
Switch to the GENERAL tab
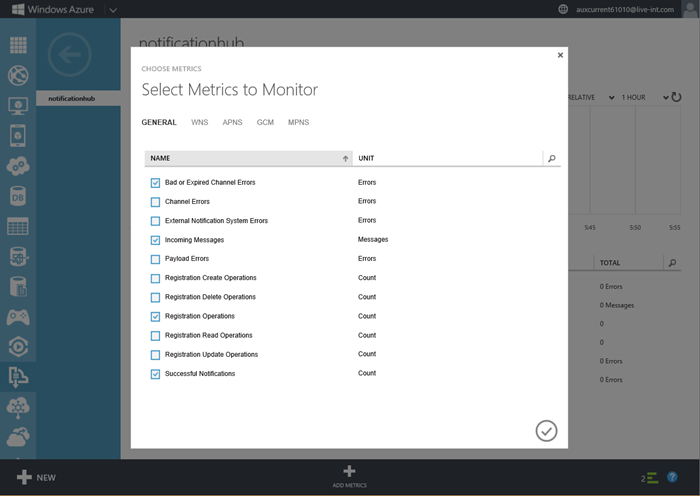[x=159, y=122]
